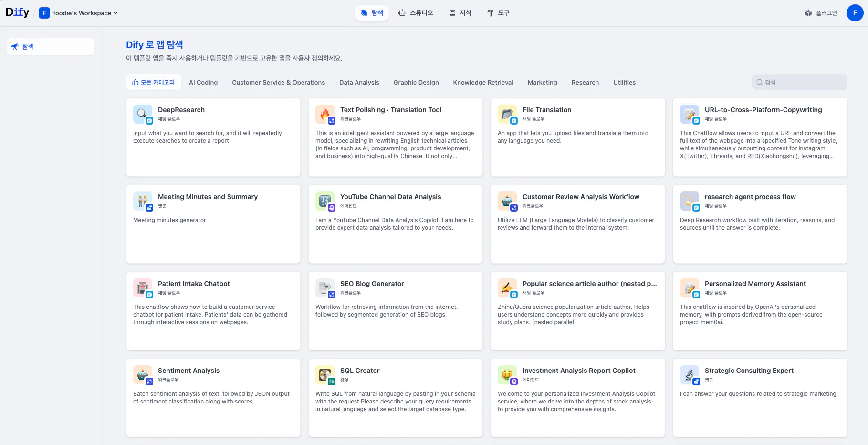The width and height of the screenshot is (868, 445).
Task: Click the 완성 label under SQL Creator
Action: [345, 380]
